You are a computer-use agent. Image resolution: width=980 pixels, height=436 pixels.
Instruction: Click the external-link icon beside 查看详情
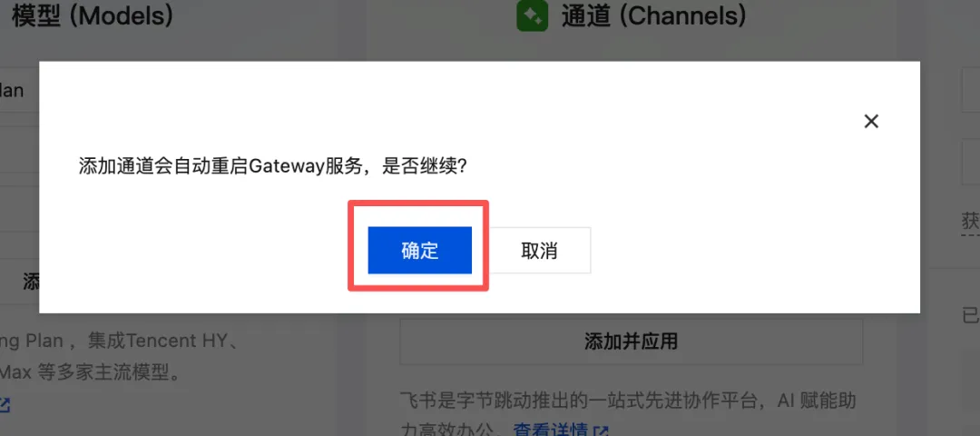(602, 431)
